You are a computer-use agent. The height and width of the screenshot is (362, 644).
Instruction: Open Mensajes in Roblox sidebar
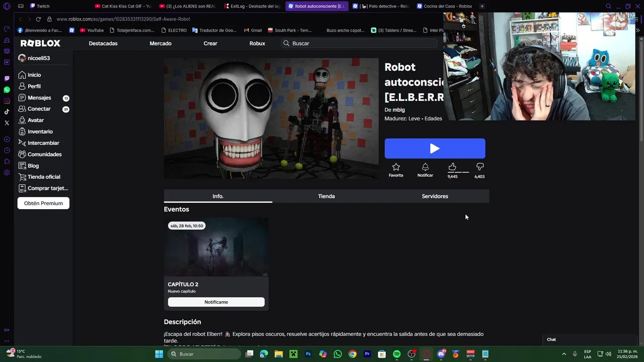click(39, 98)
